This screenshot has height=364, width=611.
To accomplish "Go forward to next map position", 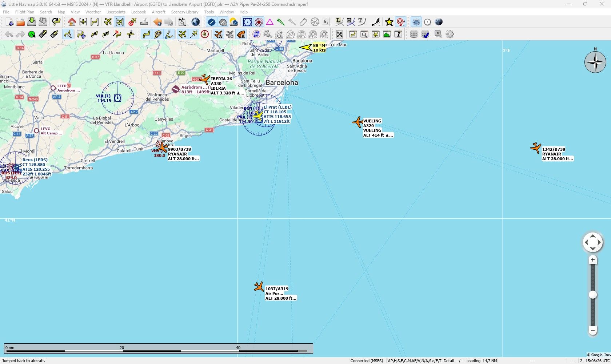I will click(x=169, y=22).
